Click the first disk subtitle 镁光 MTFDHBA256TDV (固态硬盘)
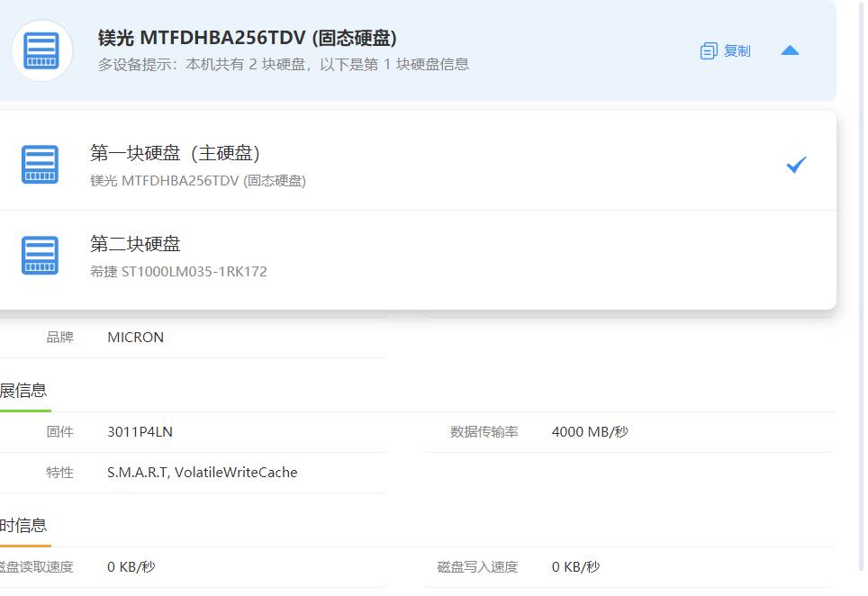868x596 pixels. coord(198,181)
